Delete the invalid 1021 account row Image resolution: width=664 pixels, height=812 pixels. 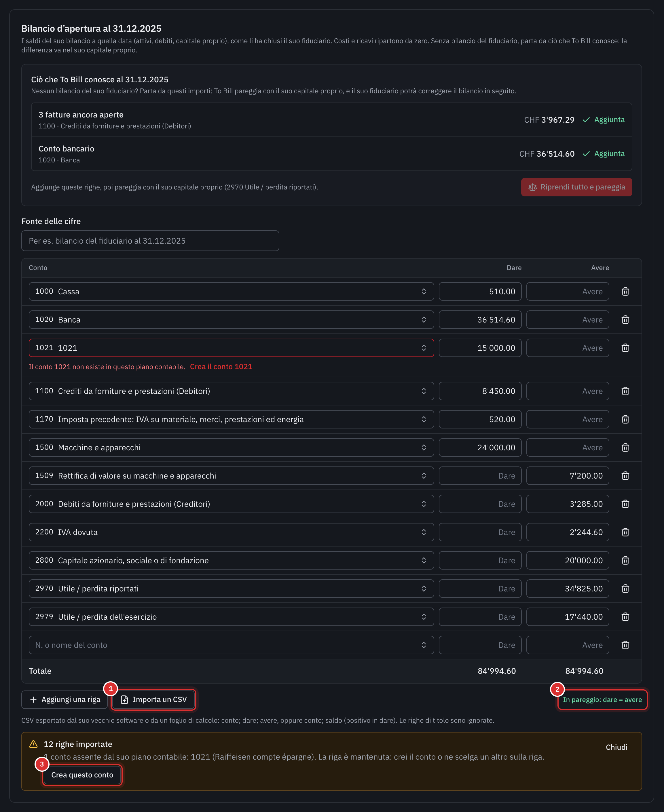[625, 348]
